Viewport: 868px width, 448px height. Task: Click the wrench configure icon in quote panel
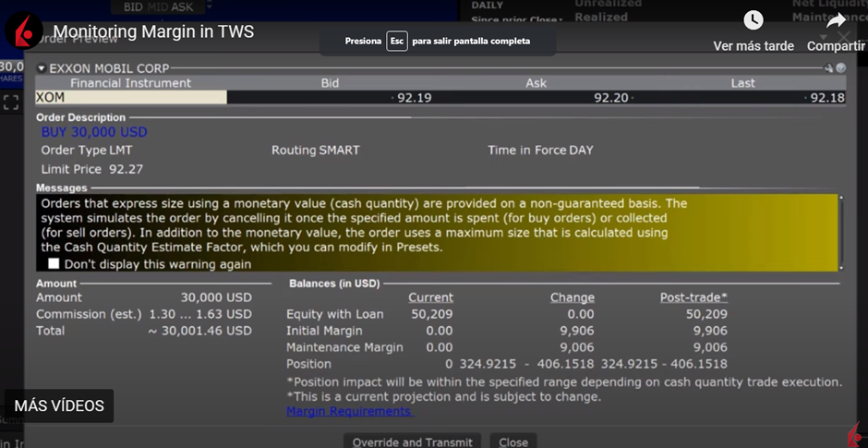click(x=829, y=68)
